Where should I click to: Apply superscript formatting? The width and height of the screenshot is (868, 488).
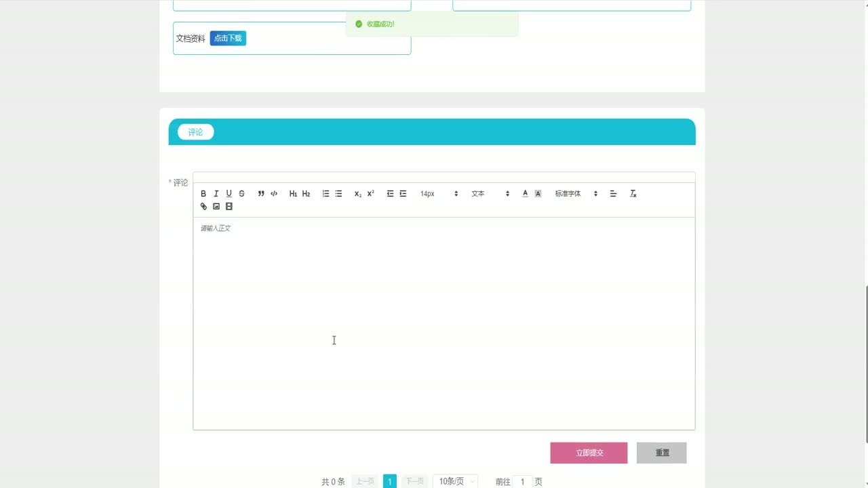[371, 194]
